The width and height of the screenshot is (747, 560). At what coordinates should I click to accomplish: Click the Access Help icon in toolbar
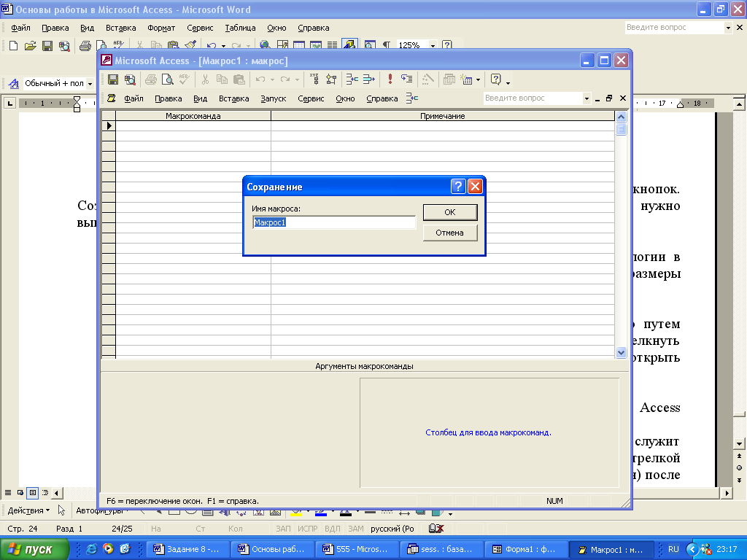click(495, 79)
